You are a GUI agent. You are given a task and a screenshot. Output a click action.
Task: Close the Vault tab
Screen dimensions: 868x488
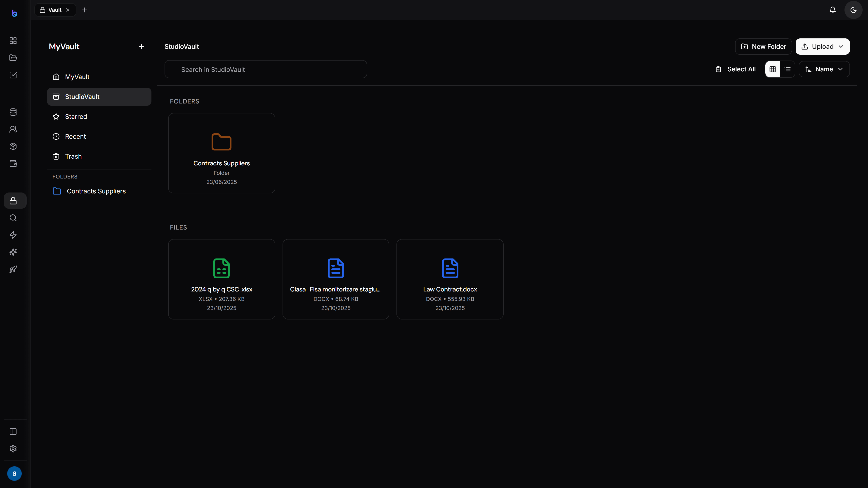[x=68, y=10]
